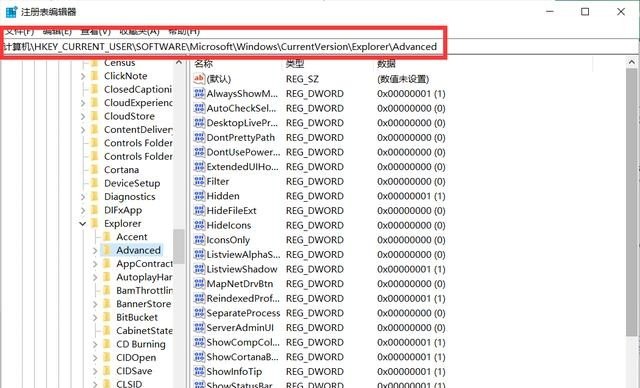Click the tree pane scrollbar thumb
Viewport: 640px width, 388px height.
coord(179,246)
